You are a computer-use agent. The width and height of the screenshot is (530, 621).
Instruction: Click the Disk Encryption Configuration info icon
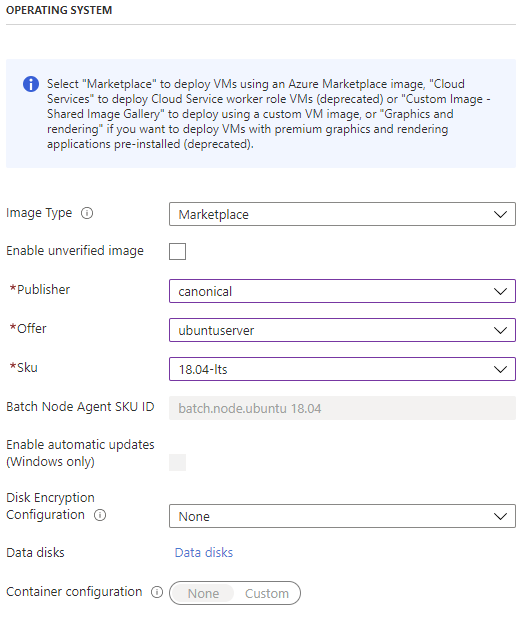[x=100, y=515]
